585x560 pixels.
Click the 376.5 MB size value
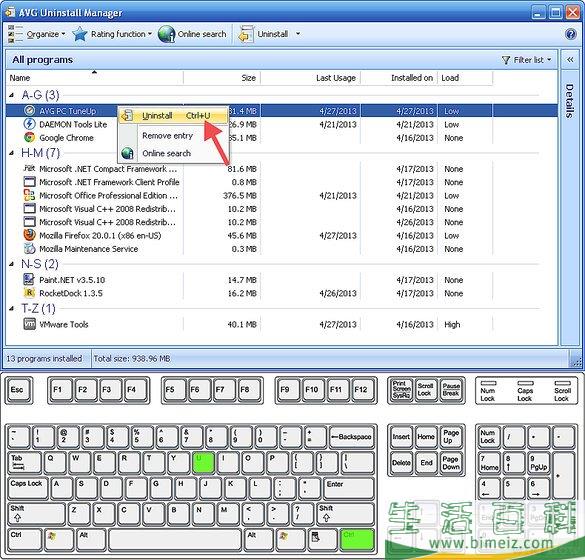[x=240, y=196]
